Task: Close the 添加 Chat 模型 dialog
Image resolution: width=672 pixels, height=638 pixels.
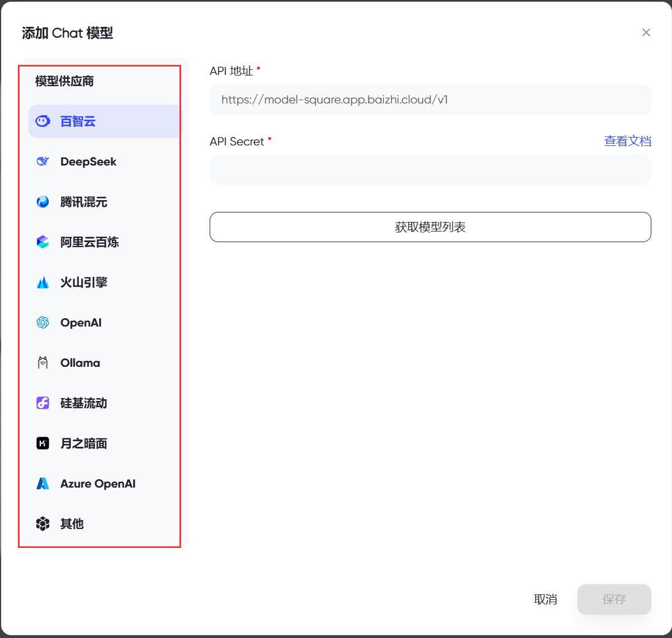Action: pyautogui.click(x=646, y=32)
